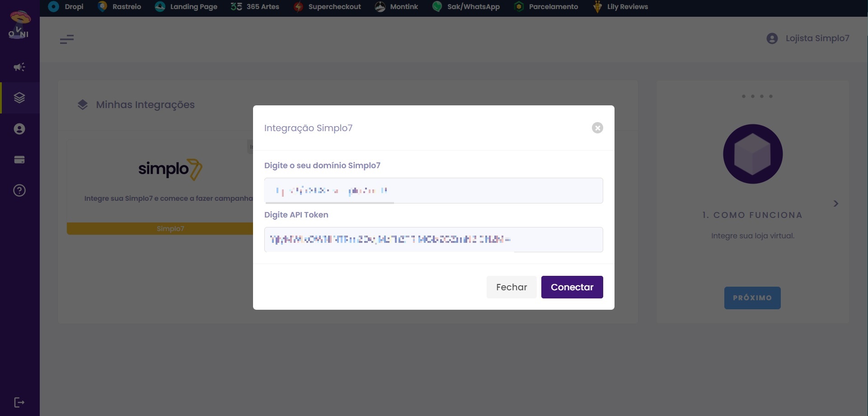Focus the Simplo7 domain input field

pos(434,190)
